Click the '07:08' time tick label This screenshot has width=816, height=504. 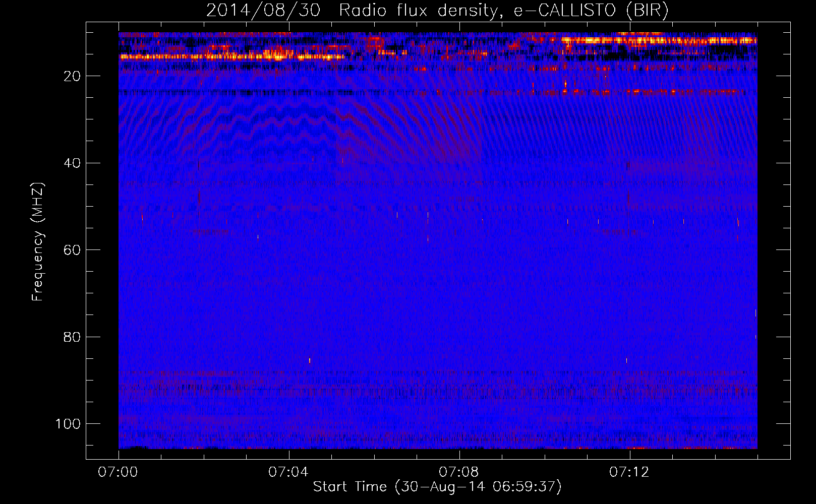[459, 472]
